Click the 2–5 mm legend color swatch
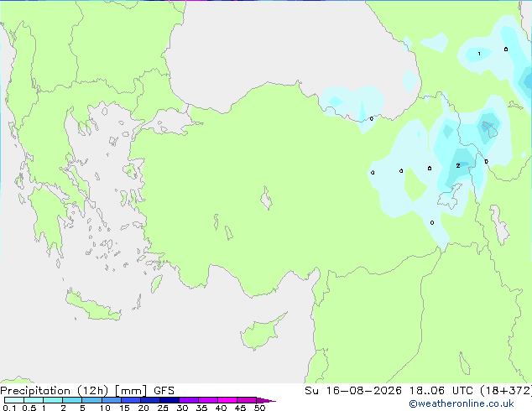Image resolution: width=532 pixels, height=411 pixels. pos(72,400)
